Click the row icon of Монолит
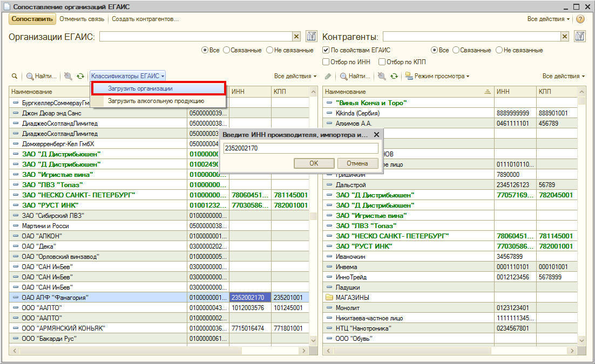Screen dimensions: 595x364 point(329,307)
